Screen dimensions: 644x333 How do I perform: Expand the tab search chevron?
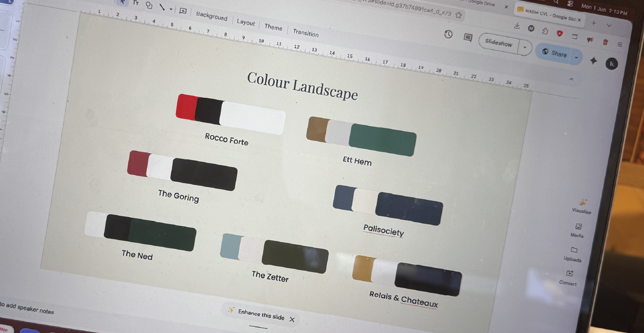(609, 24)
